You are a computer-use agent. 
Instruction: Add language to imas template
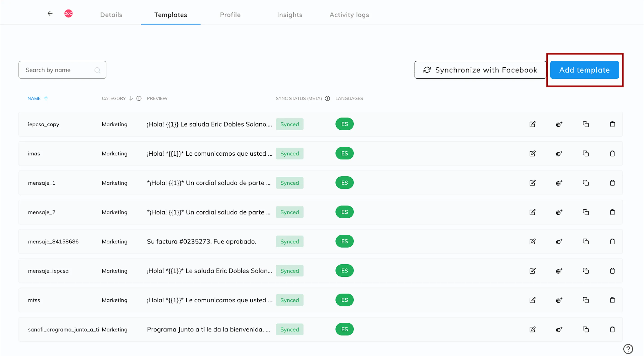[x=559, y=153]
